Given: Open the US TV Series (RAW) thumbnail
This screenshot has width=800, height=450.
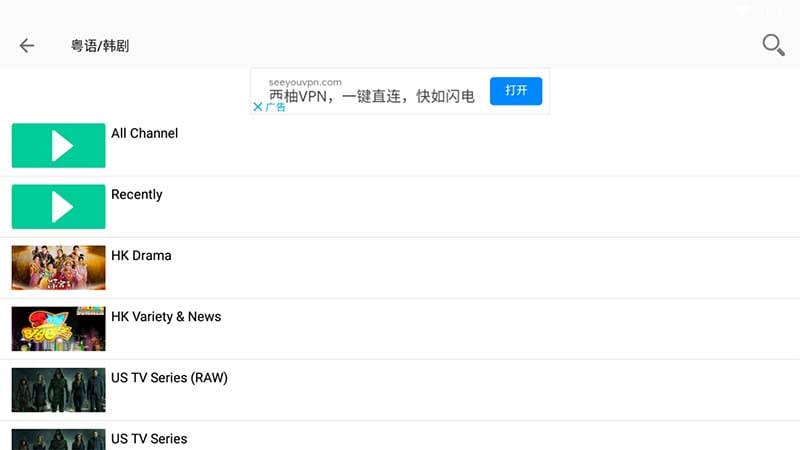Looking at the screenshot, I should pos(59,390).
